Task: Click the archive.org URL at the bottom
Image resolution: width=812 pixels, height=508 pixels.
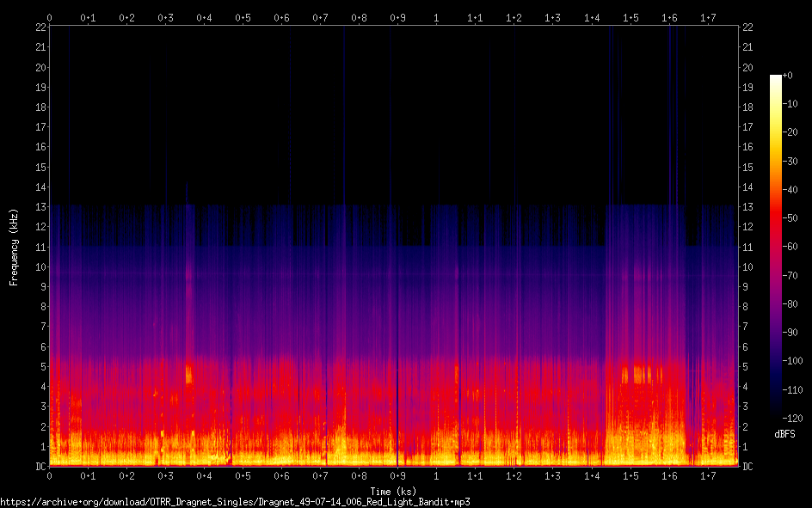Action: pyautogui.click(x=235, y=501)
